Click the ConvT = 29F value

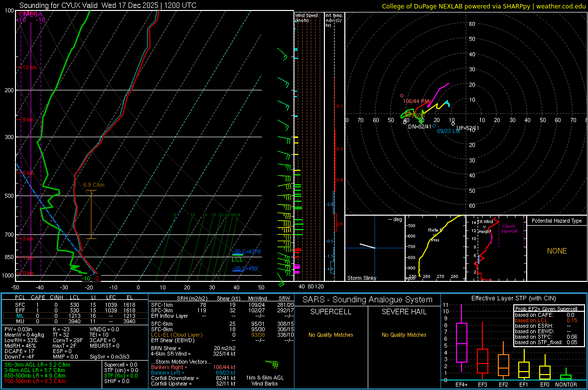click(68, 340)
